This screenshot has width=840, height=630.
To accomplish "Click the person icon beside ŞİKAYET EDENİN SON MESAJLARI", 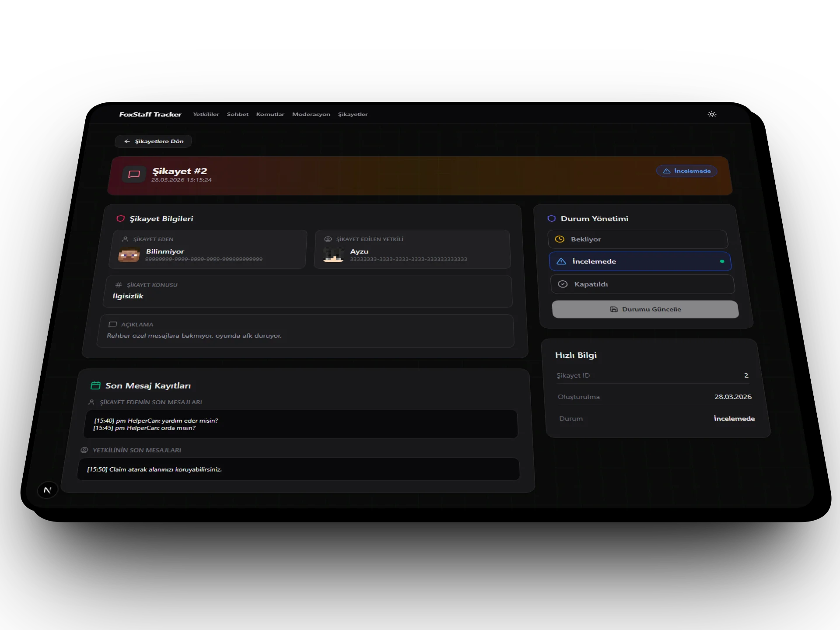I will (x=91, y=402).
